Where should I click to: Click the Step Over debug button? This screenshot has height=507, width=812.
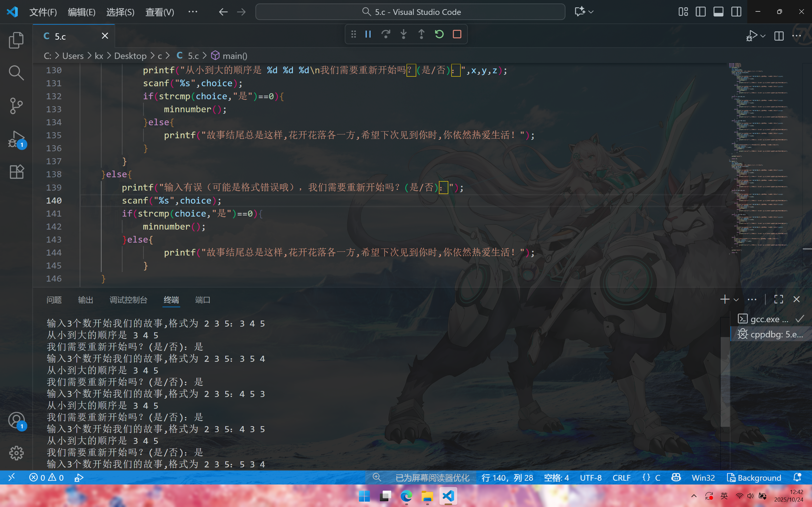point(386,34)
